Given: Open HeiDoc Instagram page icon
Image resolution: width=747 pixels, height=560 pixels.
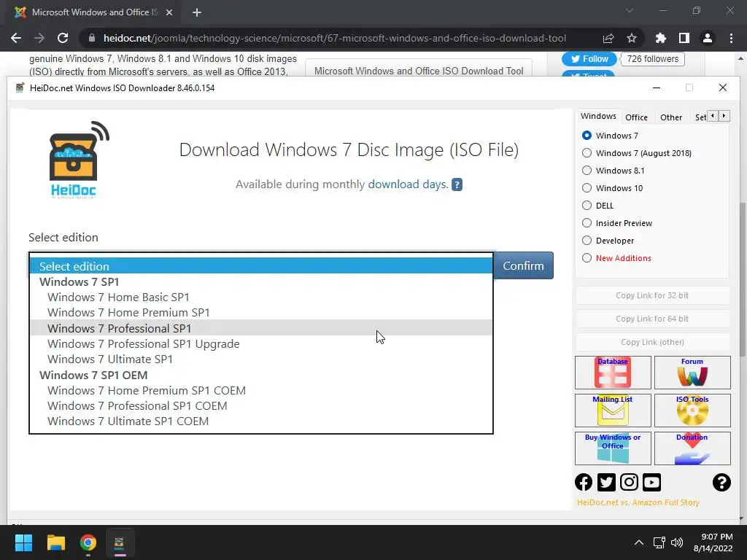Looking at the screenshot, I should point(629,483).
